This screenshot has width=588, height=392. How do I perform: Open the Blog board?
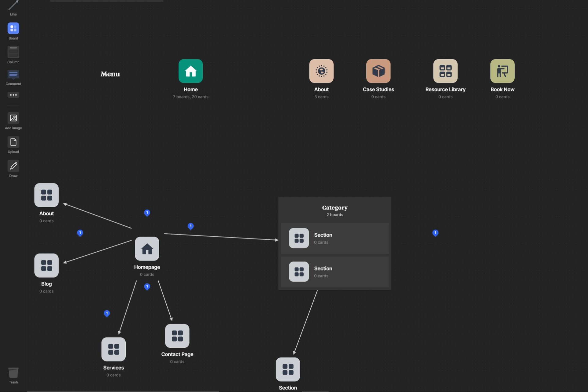tap(46, 265)
